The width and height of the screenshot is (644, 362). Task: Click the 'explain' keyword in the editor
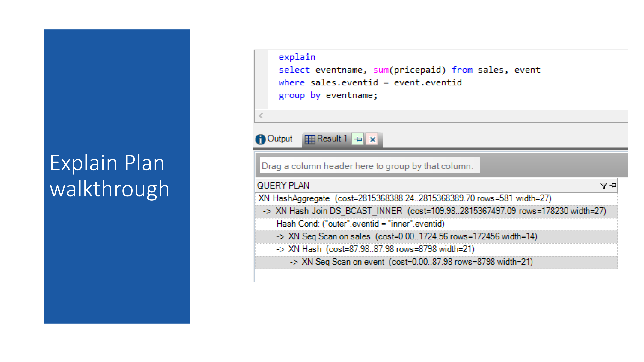(297, 57)
